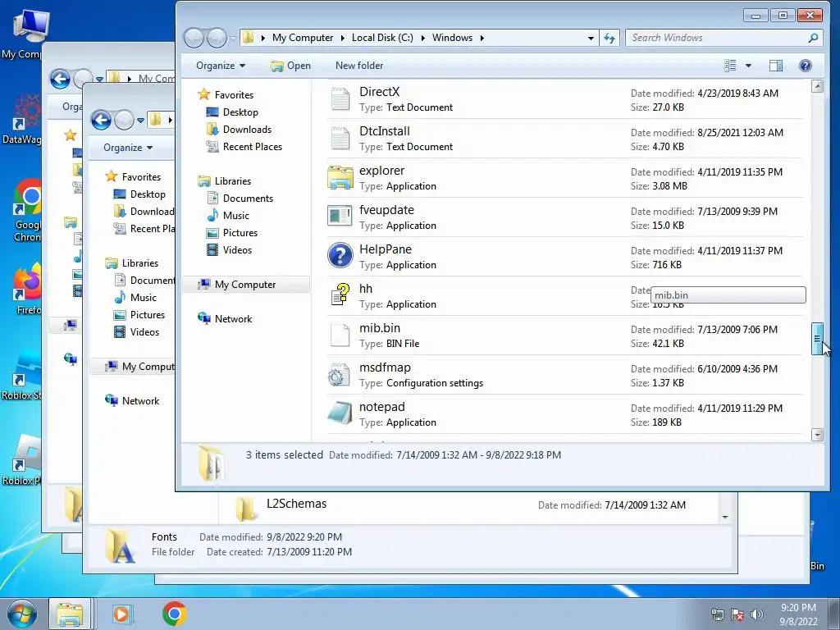
Task: Select the HelpPane question mark icon
Action: (340, 256)
